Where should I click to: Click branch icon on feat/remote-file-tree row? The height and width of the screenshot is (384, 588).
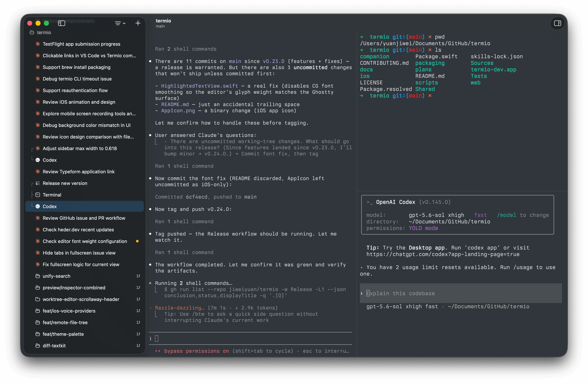(138, 322)
